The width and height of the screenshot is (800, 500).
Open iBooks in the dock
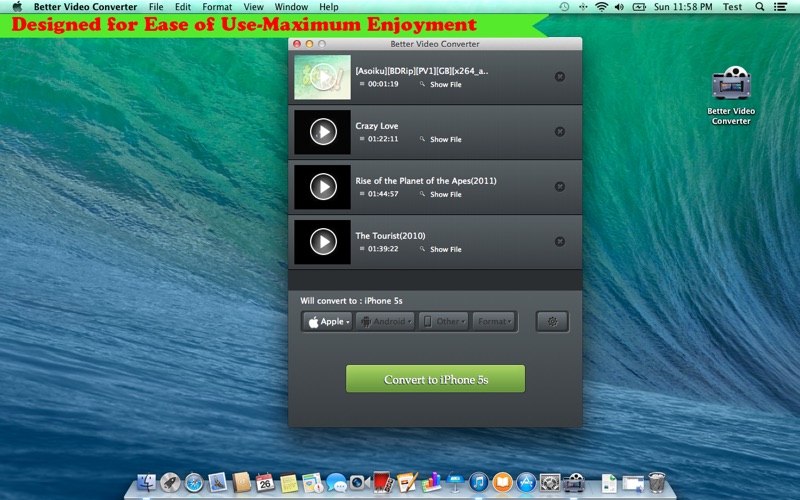502,482
